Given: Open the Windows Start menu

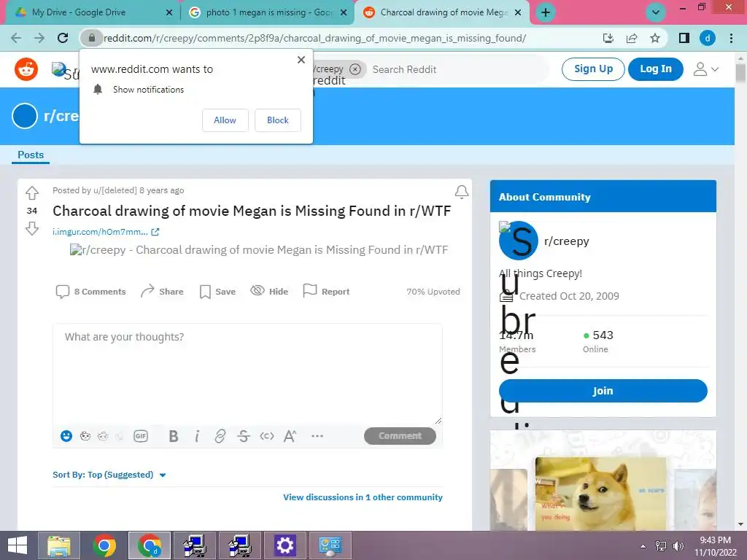Looking at the screenshot, I should (x=18, y=545).
